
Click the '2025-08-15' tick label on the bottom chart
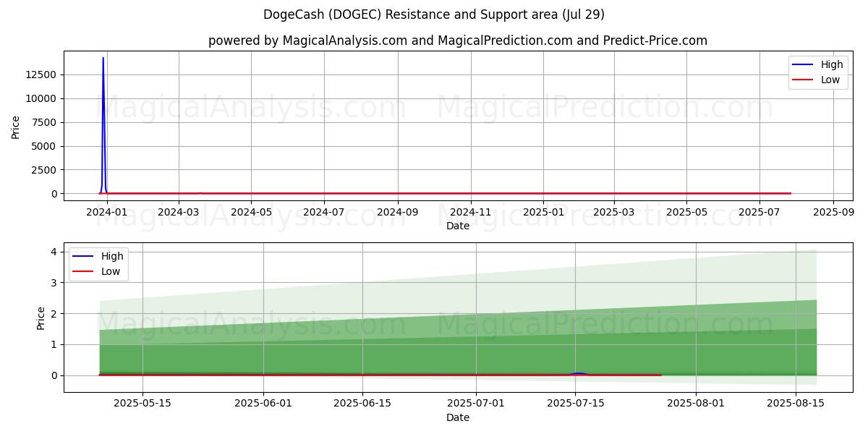795,404
